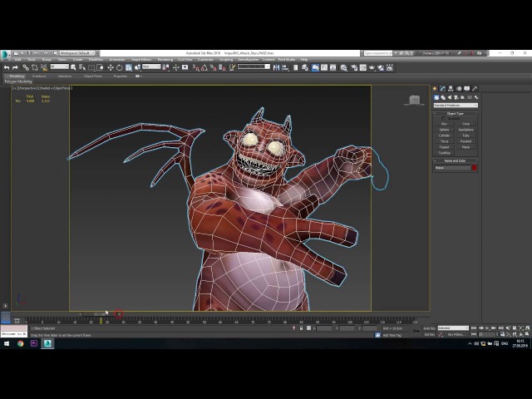Open the red object color swatch
Image resolution: width=532 pixels, height=399 pixels.
tap(475, 168)
